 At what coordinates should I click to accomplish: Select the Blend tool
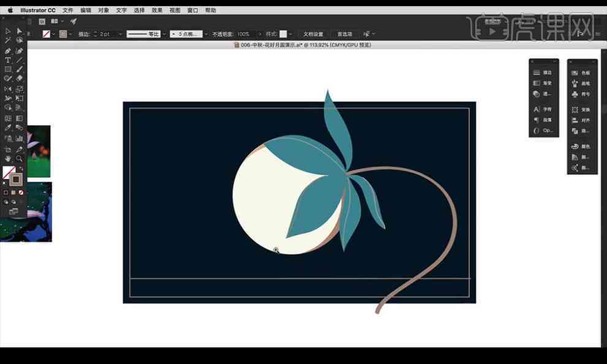point(20,127)
